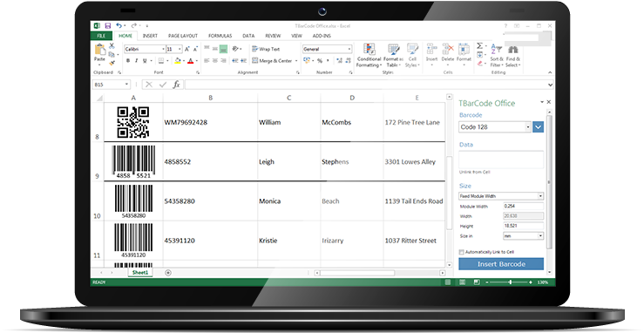Click the Height value field

click(523, 226)
